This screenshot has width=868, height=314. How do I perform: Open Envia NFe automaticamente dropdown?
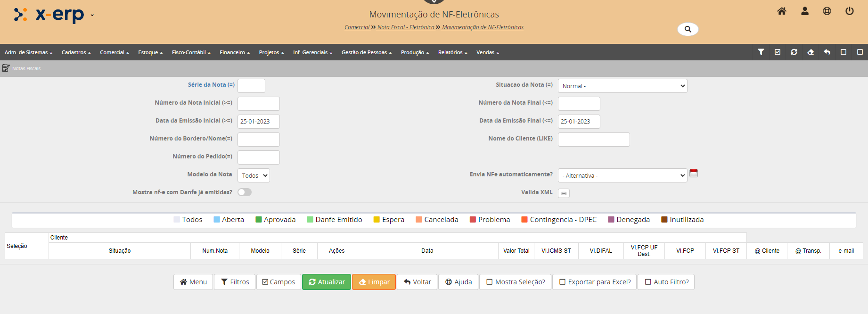coord(622,175)
